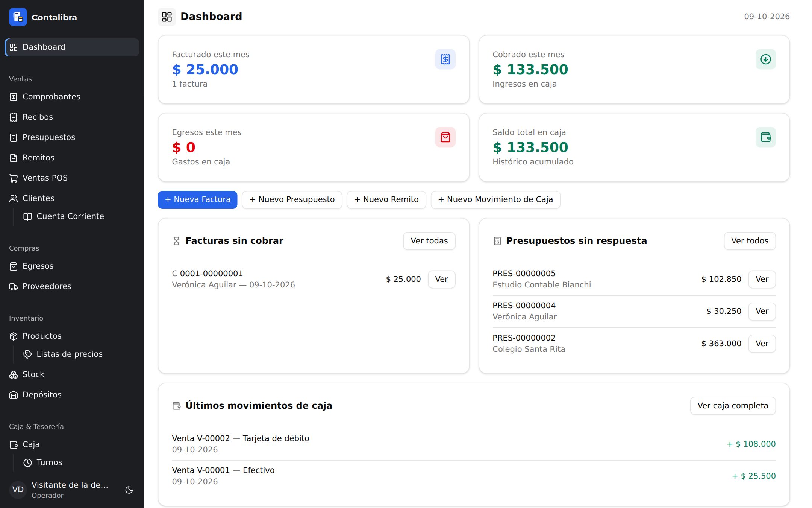Click the Venta V-00002 movement row

[x=474, y=444]
